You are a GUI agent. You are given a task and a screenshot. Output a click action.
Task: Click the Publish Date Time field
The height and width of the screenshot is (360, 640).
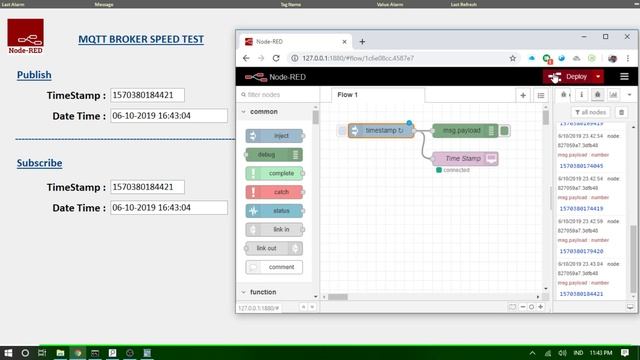169,116
